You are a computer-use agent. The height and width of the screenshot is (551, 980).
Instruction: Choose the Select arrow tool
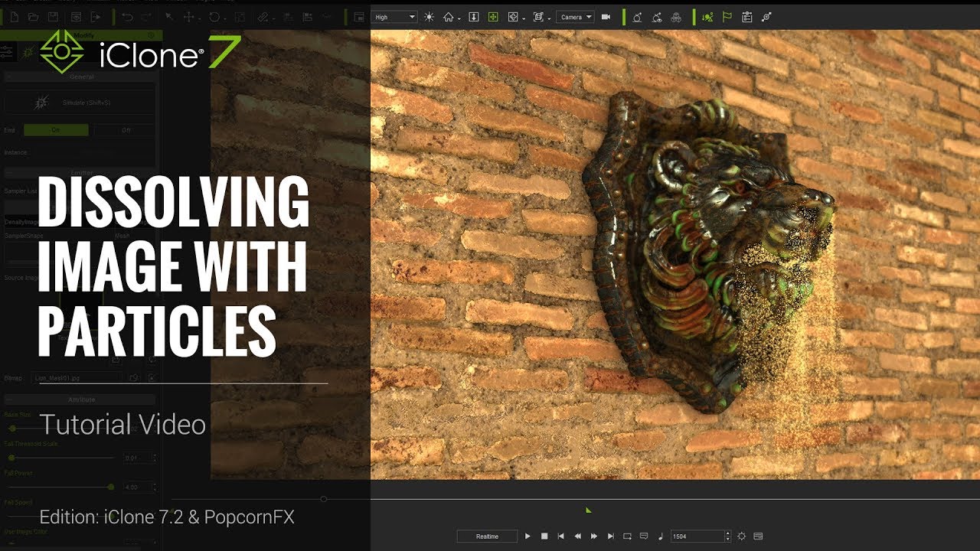point(169,17)
